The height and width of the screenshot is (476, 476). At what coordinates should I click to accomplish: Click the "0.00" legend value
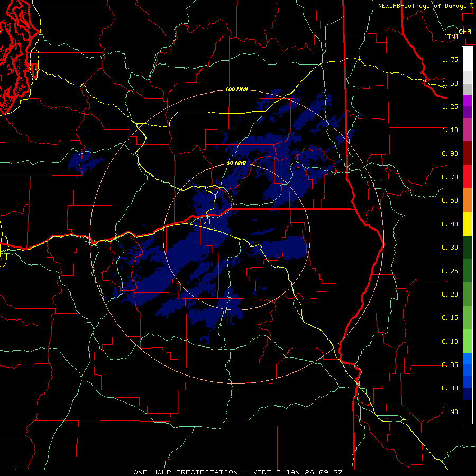coord(450,388)
